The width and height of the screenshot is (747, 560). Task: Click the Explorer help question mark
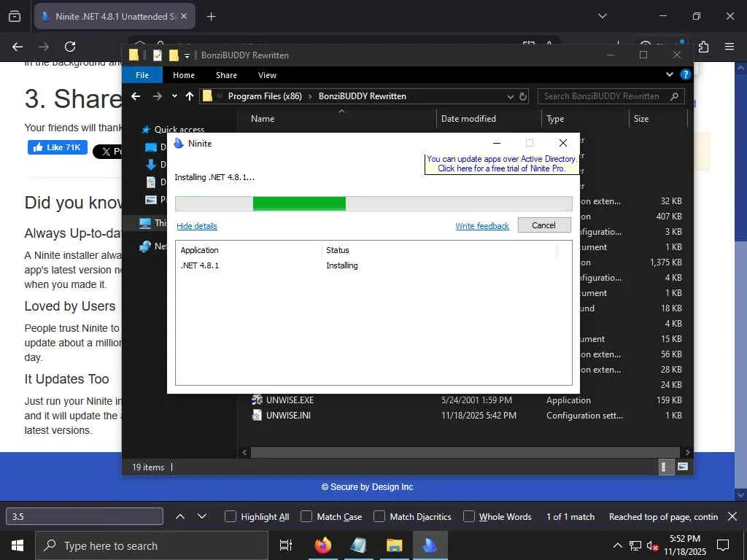[685, 75]
